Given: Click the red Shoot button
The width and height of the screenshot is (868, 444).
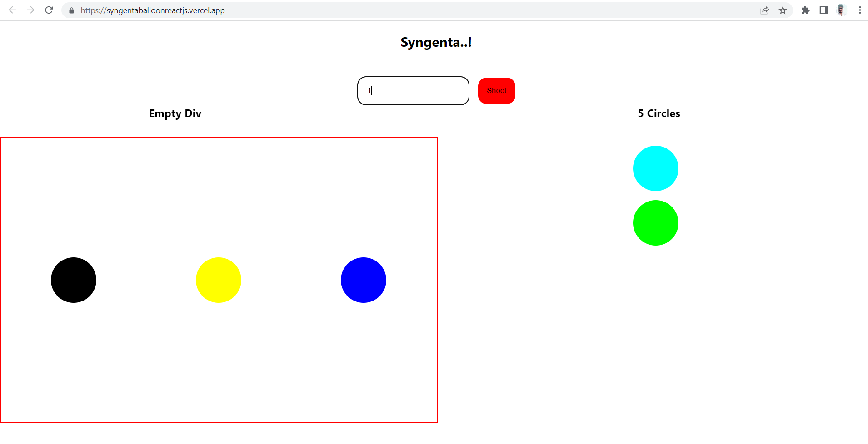Looking at the screenshot, I should 497,91.
